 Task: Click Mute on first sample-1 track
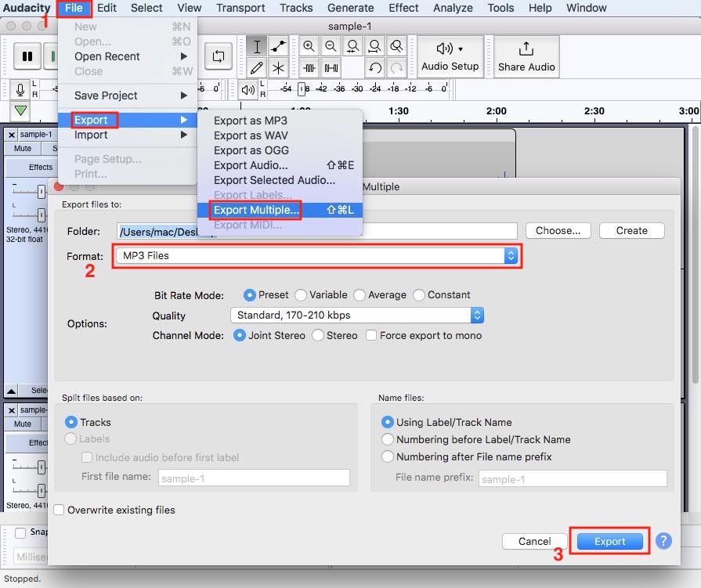[x=23, y=148]
